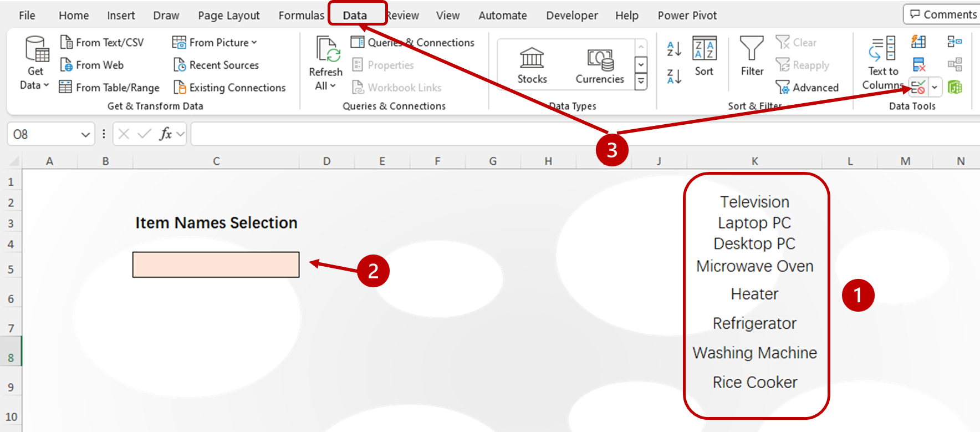Click the Sort Z to A icon

click(x=673, y=77)
